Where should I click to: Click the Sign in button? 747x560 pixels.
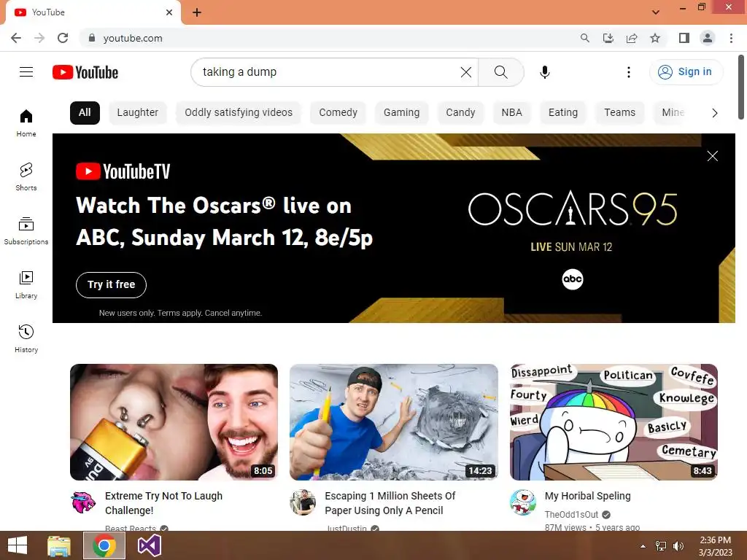(686, 72)
